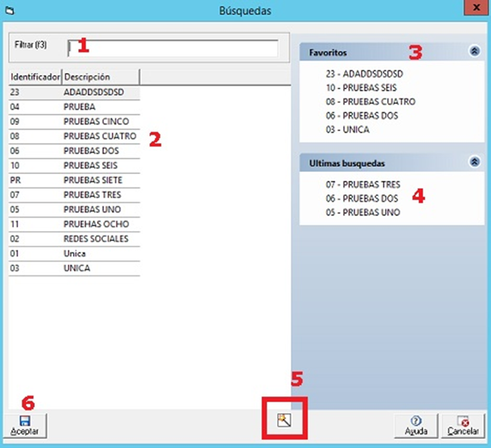Image resolution: width=491 pixels, height=448 pixels.
Task: Open Ayuda help button
Action: coord(415,425)
